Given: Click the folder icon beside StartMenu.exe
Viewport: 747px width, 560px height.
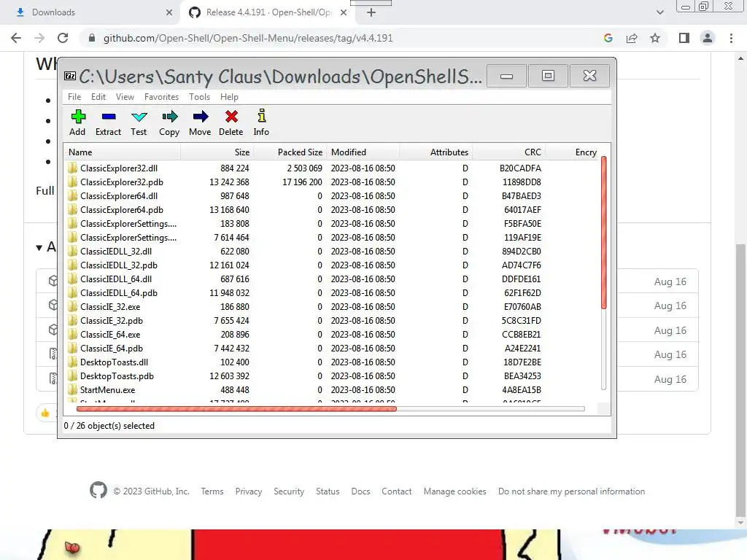Looking at the screenshot, I should point(72,389).
